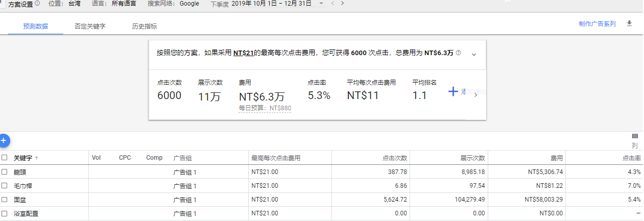Click the keyword 毛巾桿
644x221 pixels.
tap(23, 186)
